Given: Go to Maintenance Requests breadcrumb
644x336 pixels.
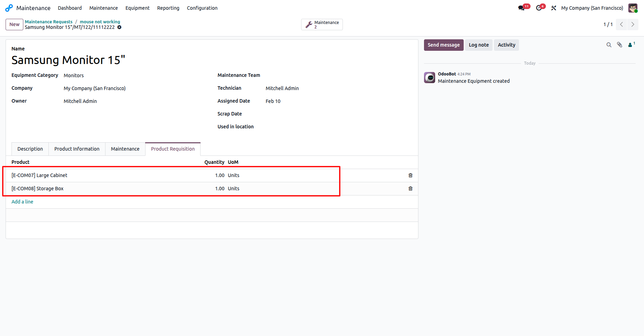Looking at the screenshot, I should pyautogui.click(x=49, y=22).
